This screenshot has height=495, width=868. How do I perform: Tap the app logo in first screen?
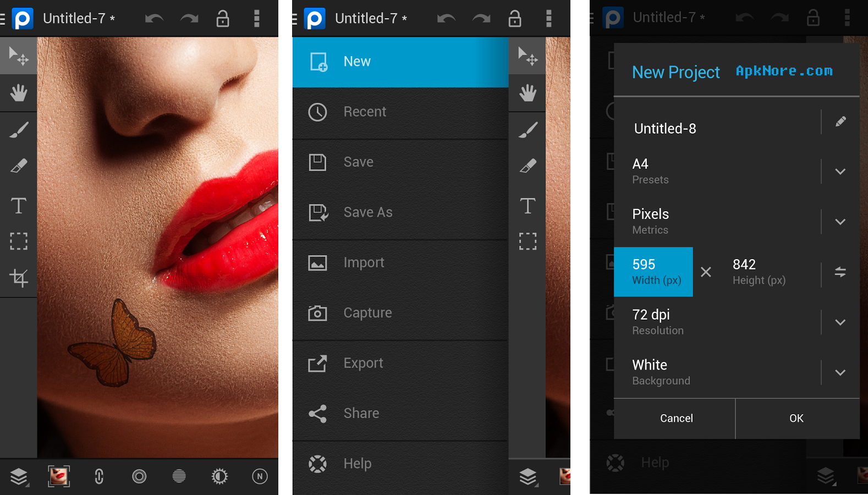coord(23,19)
